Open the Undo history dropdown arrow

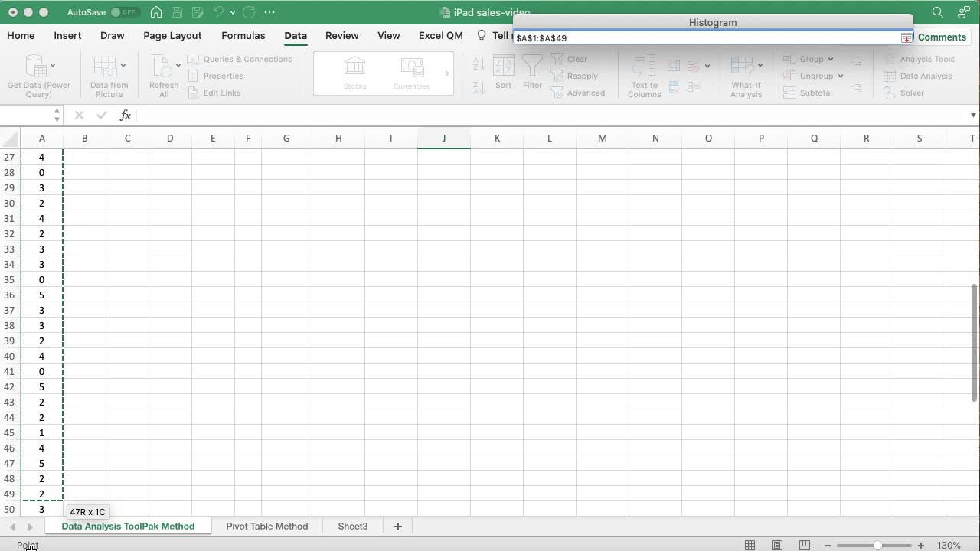point(233,13)
